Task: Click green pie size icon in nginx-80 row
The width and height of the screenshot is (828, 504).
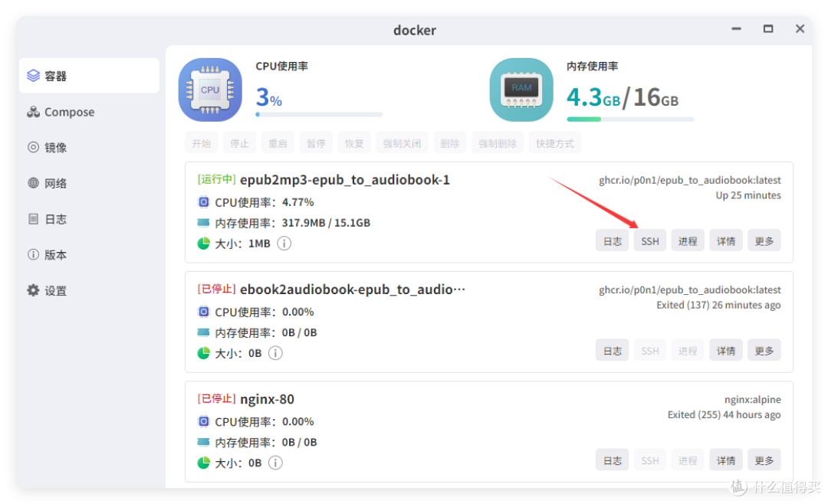Action: click(203, 463)
